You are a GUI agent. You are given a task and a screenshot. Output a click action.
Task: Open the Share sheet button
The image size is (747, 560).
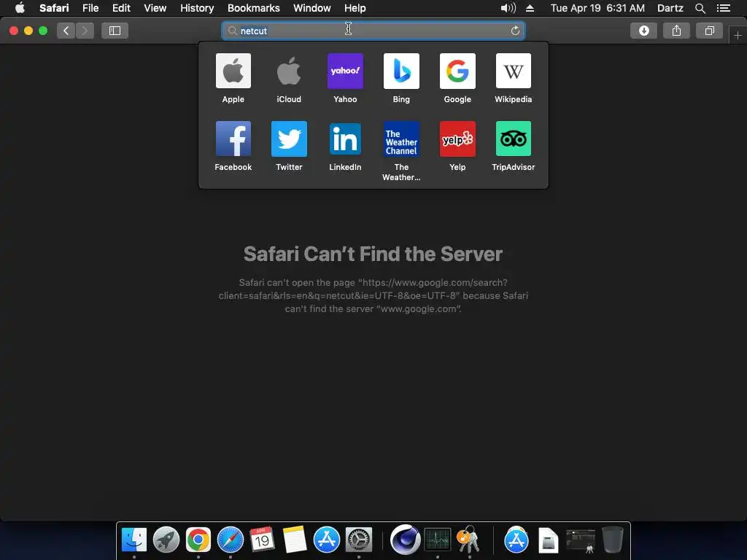676,31
